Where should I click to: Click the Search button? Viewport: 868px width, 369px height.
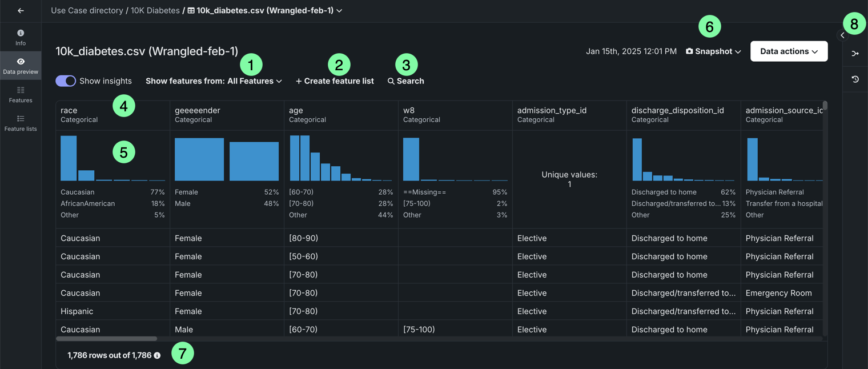coord(405,81)
